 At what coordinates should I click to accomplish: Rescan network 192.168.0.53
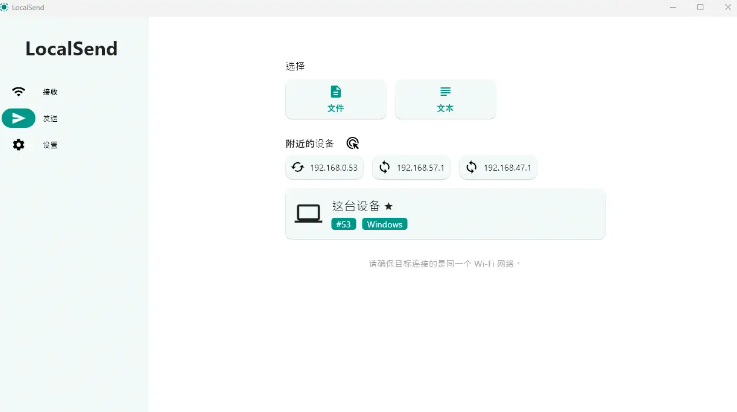click(324, 167)
